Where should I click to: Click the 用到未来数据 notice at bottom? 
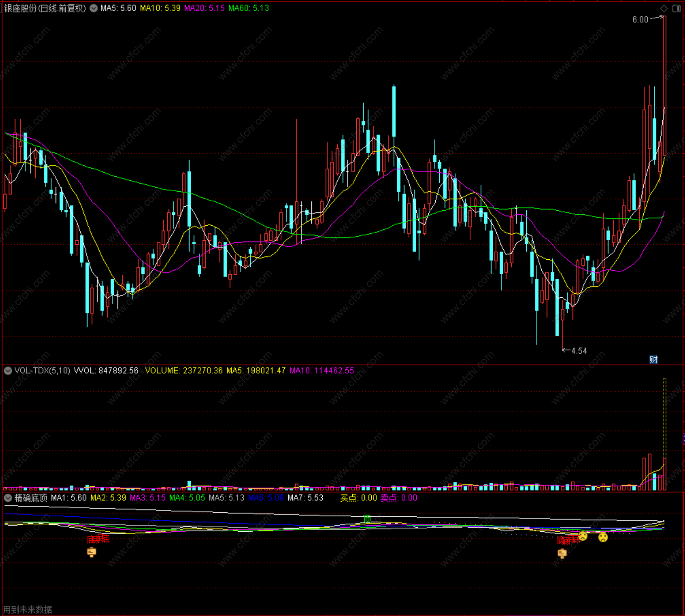[28, 610]
